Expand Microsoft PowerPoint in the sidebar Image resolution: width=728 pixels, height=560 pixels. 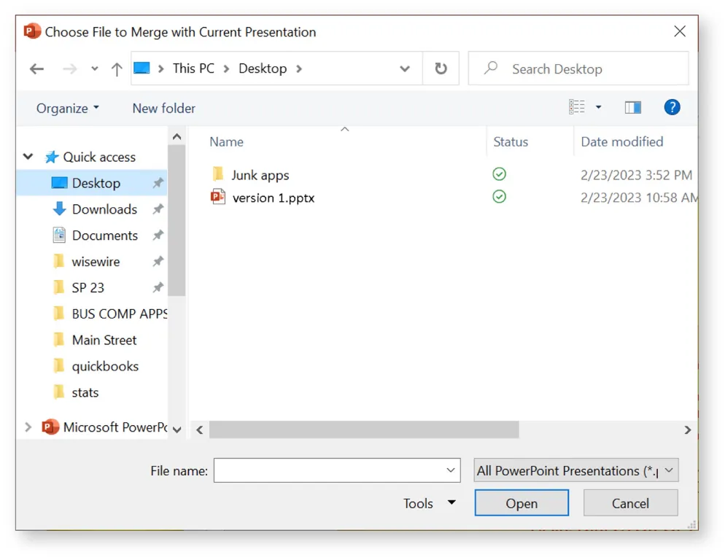[28, 427]
